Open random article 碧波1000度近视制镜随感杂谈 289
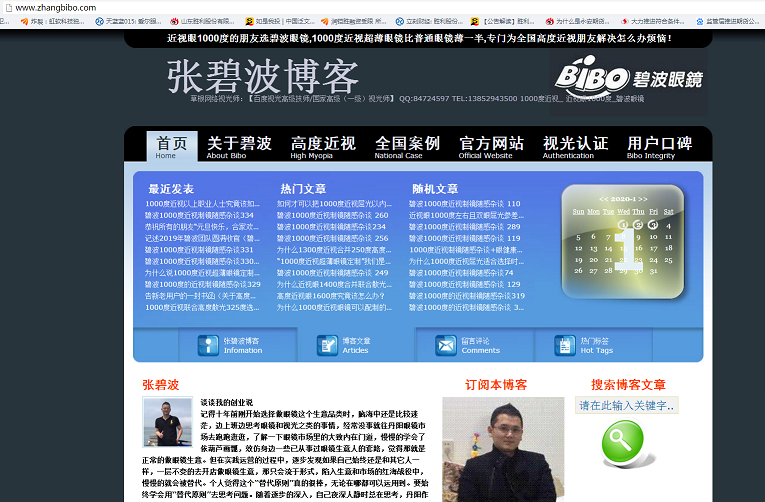 pos(464,227)
